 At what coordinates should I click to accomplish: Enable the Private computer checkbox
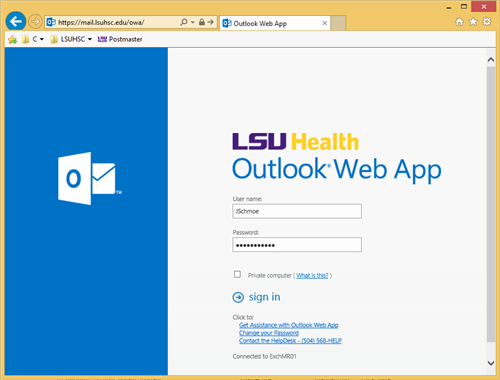click(x=237, y=274)
